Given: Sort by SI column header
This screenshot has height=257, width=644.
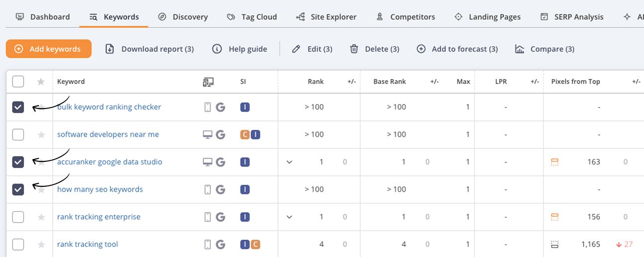Looking at the screenshot, I should [x=243, y=82].
